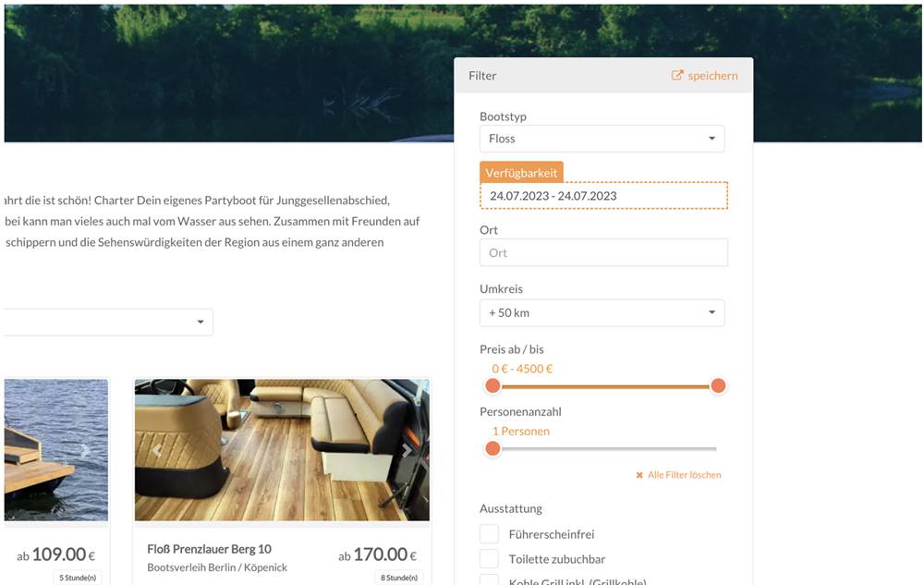The image size is (924, 585).
Task: Show previous photo of Floß Prenzlauer Berg 10
Action: pos(157,450)
